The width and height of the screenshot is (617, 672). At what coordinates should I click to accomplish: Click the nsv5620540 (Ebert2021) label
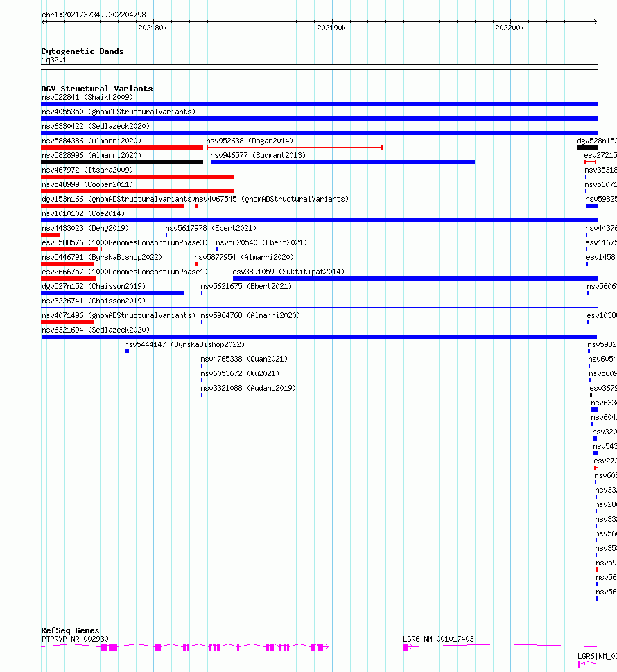point(261,243)
